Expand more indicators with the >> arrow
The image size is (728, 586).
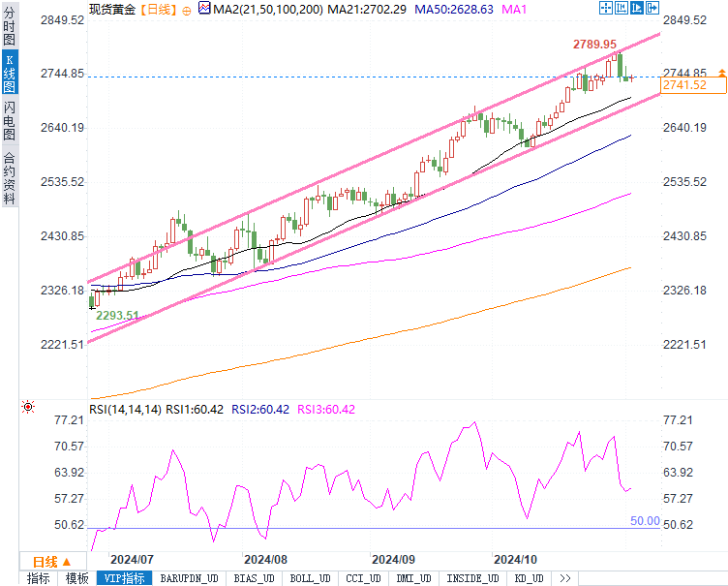click(564, 578)
